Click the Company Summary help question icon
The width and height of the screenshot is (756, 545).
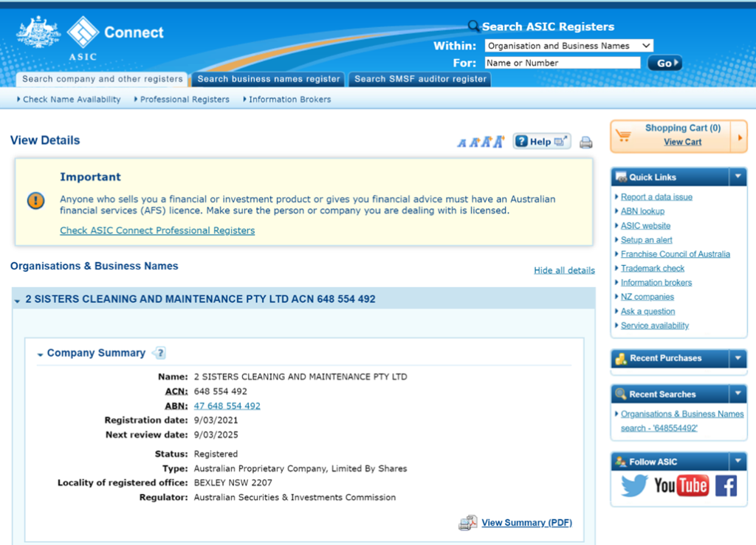159,353
